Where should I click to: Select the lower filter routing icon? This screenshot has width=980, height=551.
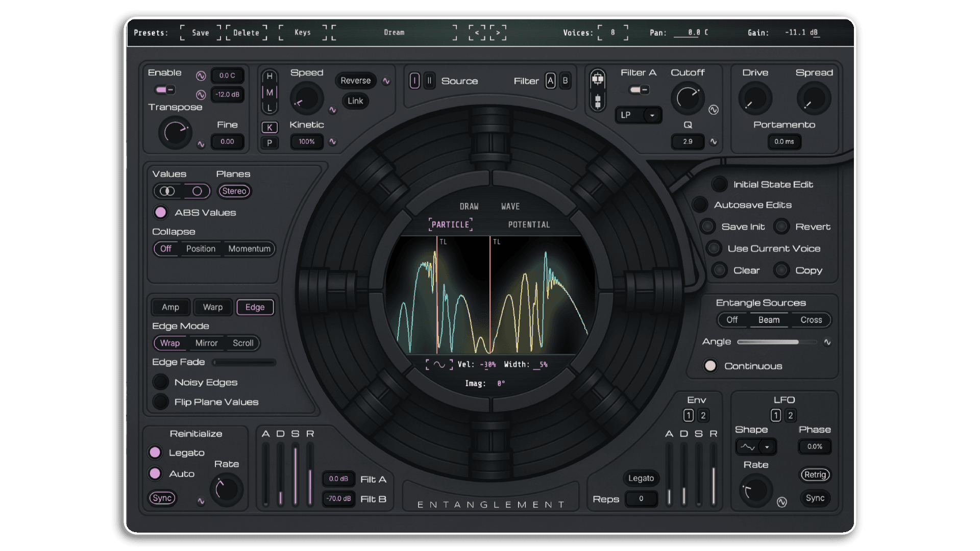click(x=598, y=101)
